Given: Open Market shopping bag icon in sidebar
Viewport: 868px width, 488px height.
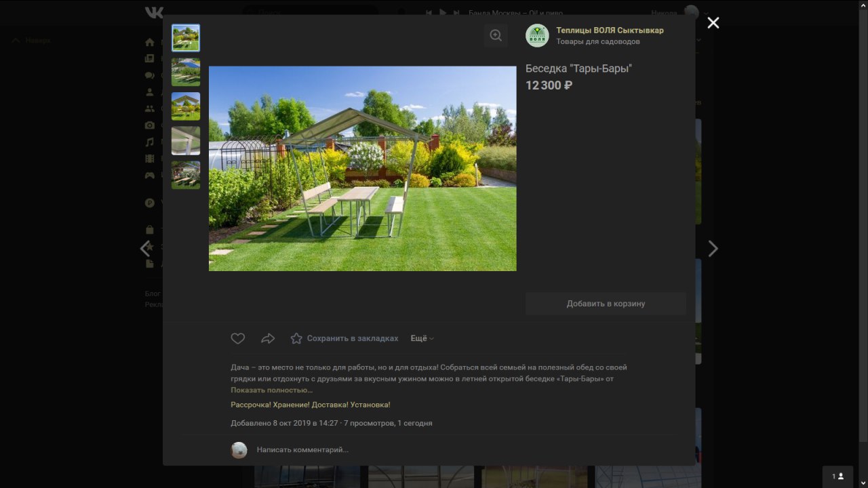Looking at the screenshot, I should 150,230.
